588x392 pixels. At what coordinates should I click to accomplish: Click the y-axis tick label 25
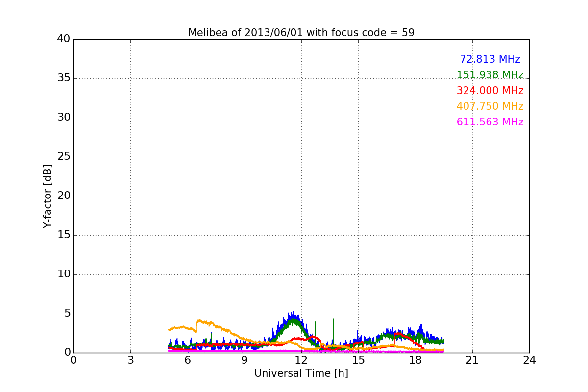[x=64, y=157]
